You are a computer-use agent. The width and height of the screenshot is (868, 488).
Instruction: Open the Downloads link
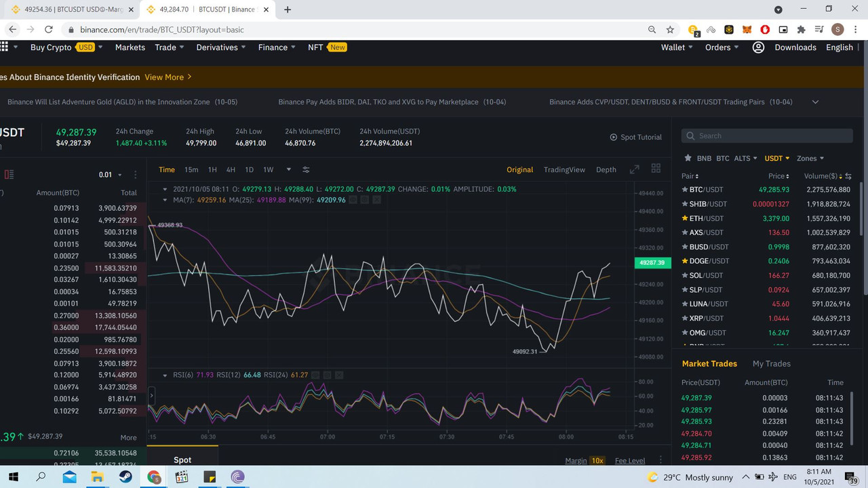(x=795, y=47)
